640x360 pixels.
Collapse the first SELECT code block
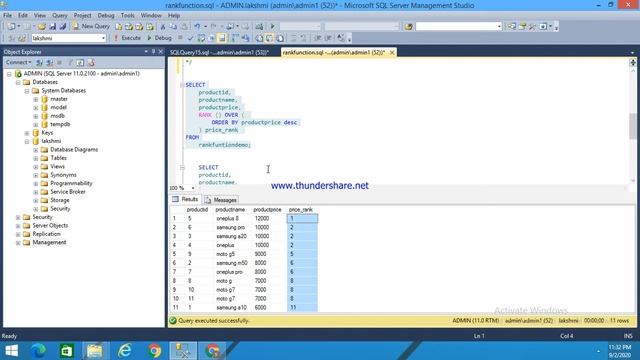(182, 85)
